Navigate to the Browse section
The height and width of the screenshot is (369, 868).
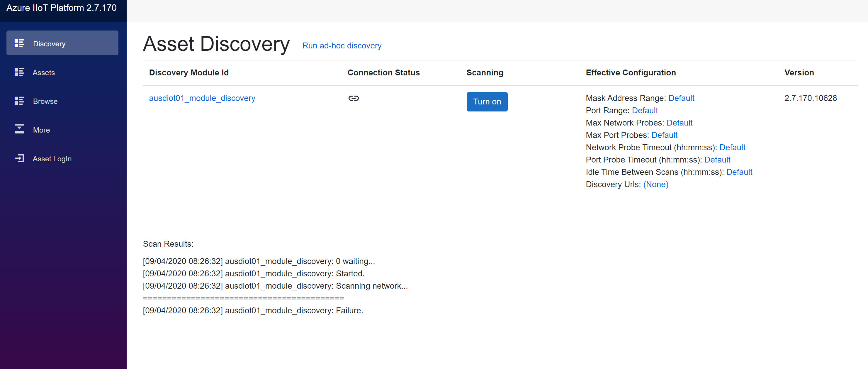[45, 101]
